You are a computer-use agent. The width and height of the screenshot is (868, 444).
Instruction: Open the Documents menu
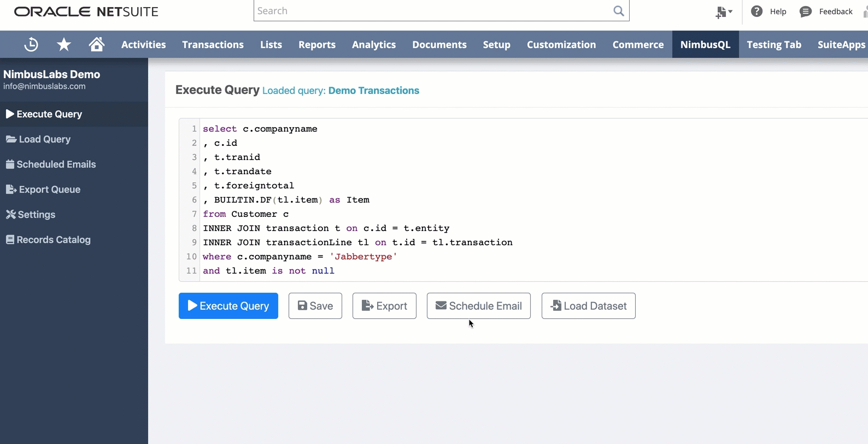439,45
